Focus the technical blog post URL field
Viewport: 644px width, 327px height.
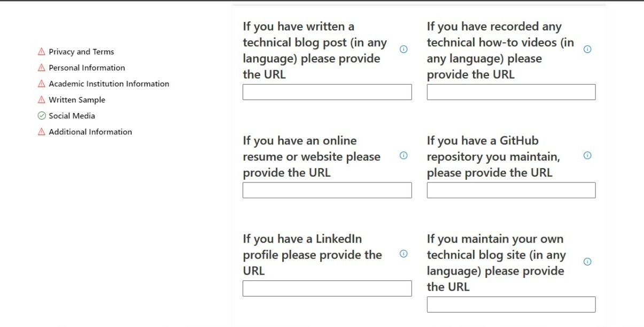327,92
